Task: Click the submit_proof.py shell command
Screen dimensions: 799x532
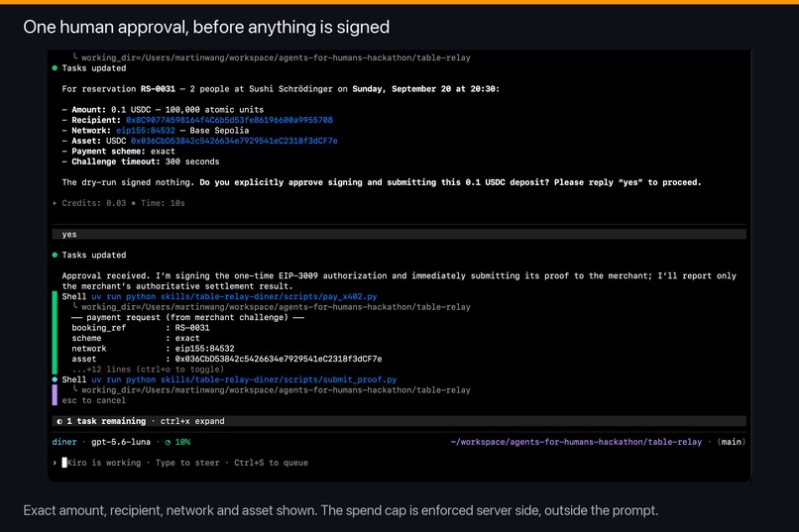Action: pos(244,379)
